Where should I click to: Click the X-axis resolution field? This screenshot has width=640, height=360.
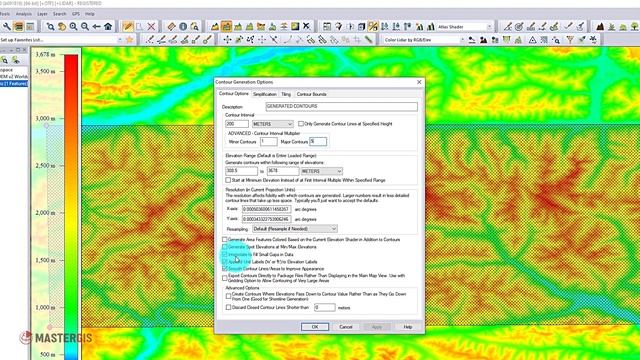pyautogui.click(x=267, y=209)
